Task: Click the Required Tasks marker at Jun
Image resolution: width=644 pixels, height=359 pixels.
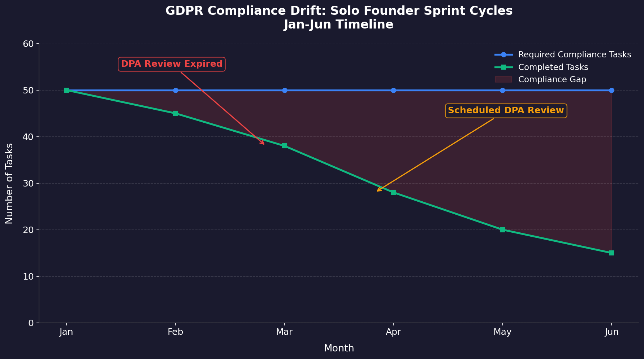Action: point(611,90)
